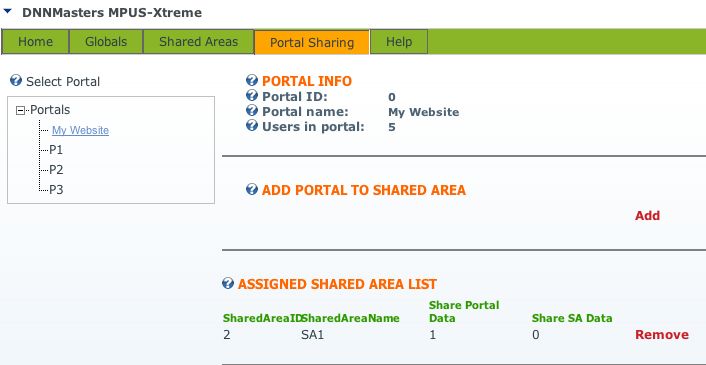Click the Share SA Data column header
Image resolution: width=706 pixels, height=365 pixels.
tap(572, 318)
